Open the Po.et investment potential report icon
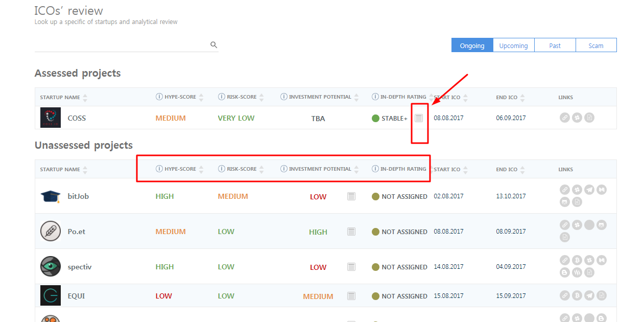Screen dimensions: 644x322 [x=351, y=232]
